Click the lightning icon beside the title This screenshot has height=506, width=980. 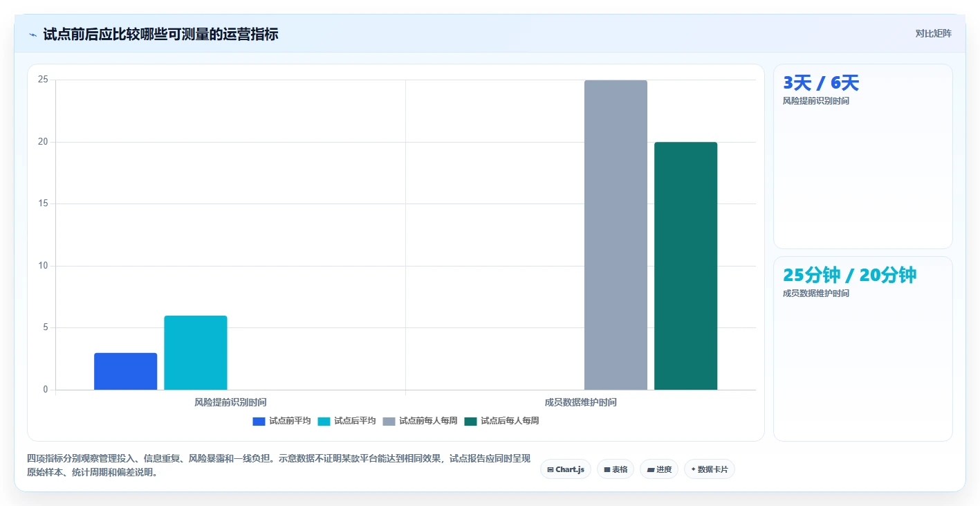33,35
